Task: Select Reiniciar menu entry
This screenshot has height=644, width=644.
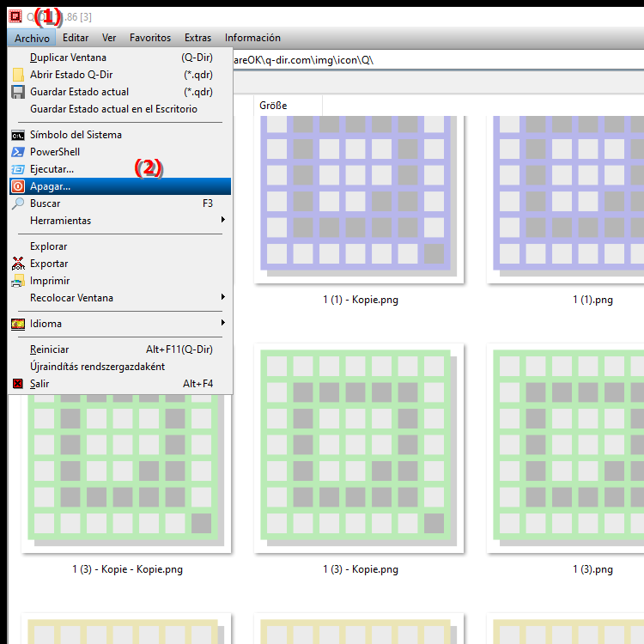Action: 120,349
